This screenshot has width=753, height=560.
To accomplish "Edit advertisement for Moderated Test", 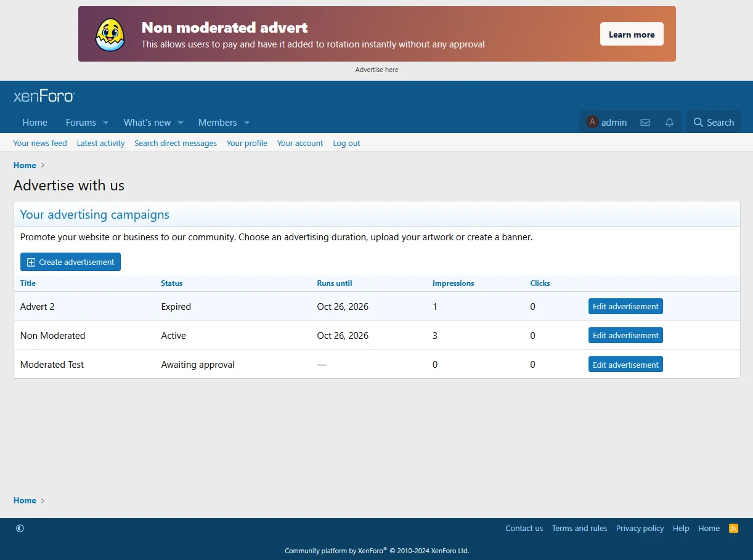I will (x=625, y=365).
